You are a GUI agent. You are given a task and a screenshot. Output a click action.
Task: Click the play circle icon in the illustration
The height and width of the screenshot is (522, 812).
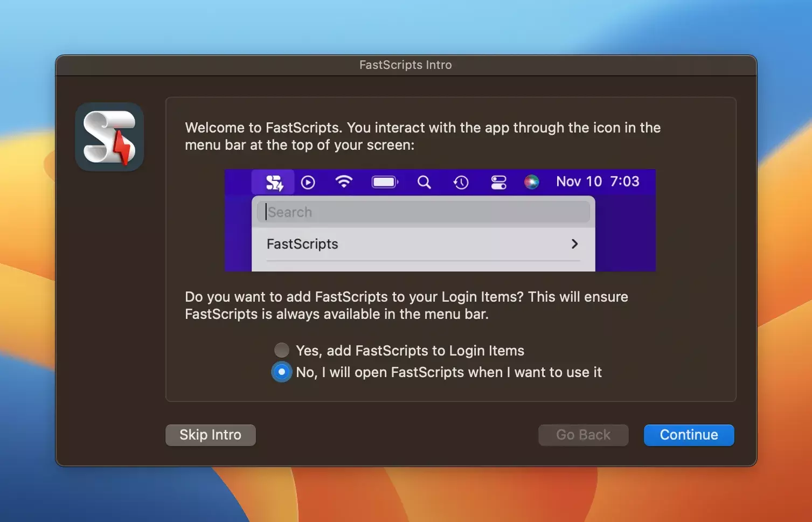coord(308,183)
